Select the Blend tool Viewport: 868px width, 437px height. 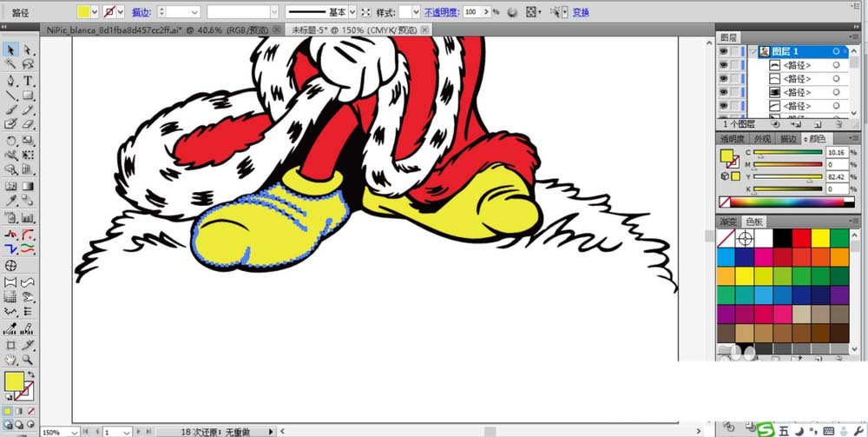(x=28, y=201)
